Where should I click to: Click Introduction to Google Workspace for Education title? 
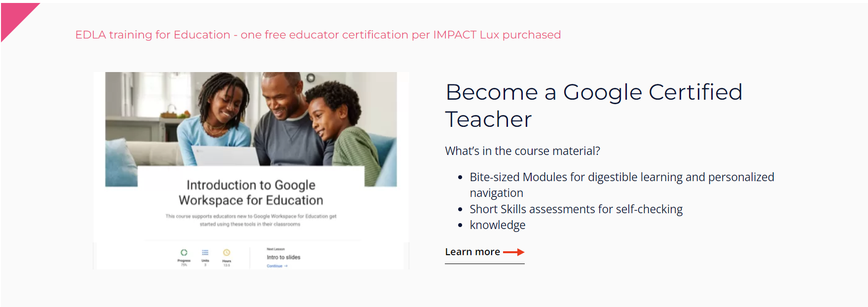(251, 192)
